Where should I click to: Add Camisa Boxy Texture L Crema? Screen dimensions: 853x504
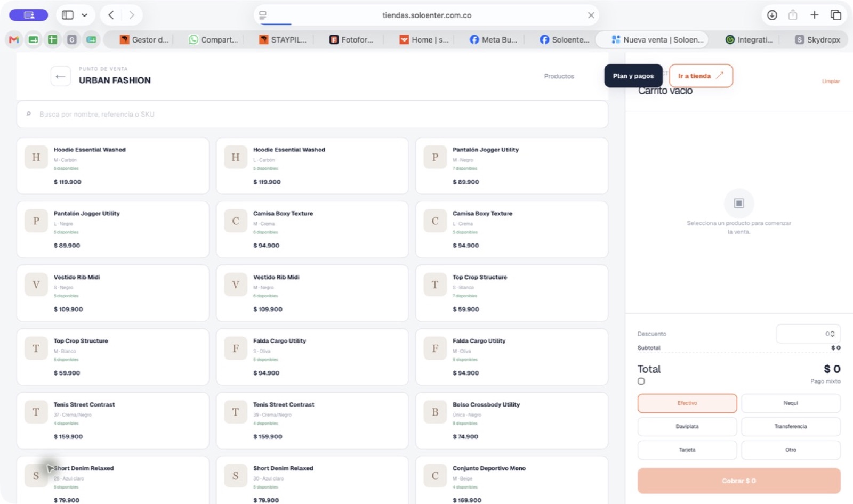(512, 230)
